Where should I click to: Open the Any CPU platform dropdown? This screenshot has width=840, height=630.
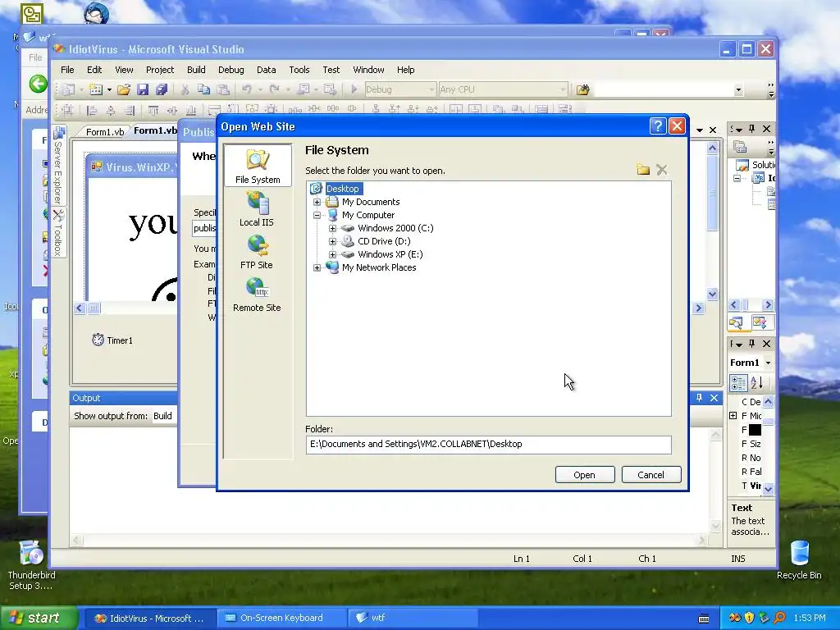[563, 89]
